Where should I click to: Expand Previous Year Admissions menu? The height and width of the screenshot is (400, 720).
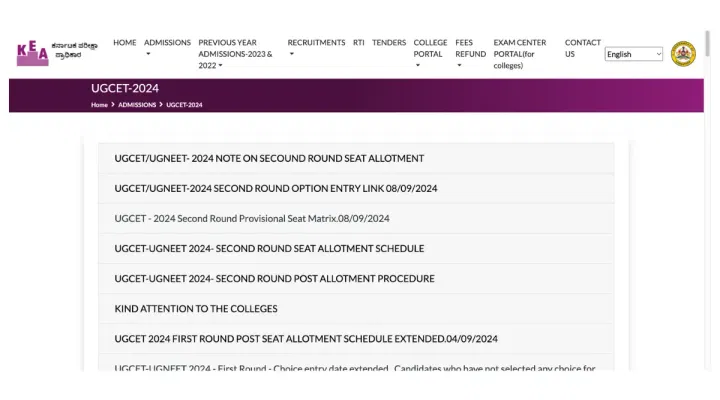[237, 54]
